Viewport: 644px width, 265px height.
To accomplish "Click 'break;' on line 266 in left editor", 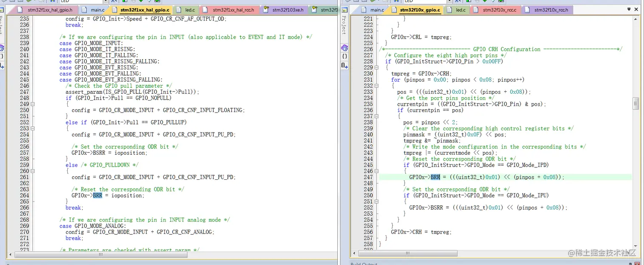I will click(x=75, y=208).
